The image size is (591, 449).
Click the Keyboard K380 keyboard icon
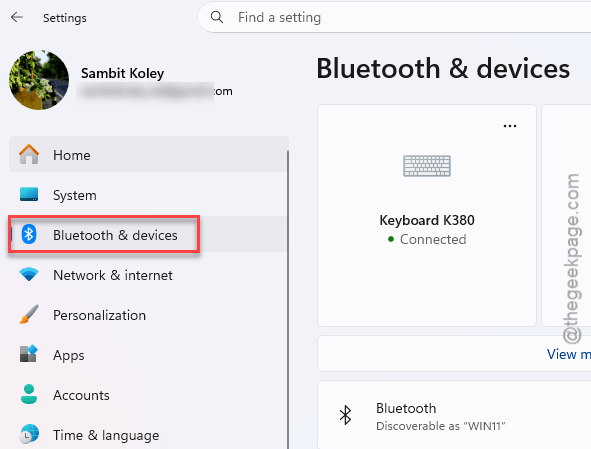coord(427,166)
